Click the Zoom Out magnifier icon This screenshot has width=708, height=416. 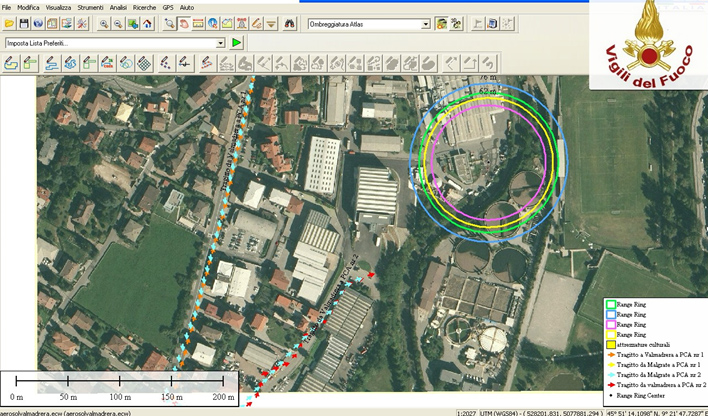point(118,23)
